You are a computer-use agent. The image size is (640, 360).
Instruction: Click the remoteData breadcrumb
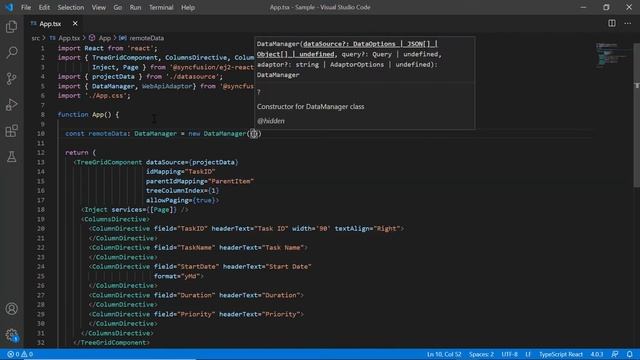(x=146, y=38)
